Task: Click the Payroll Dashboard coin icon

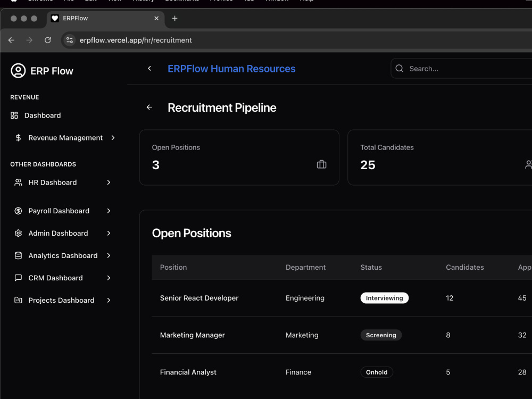Action: coord(18,211)
